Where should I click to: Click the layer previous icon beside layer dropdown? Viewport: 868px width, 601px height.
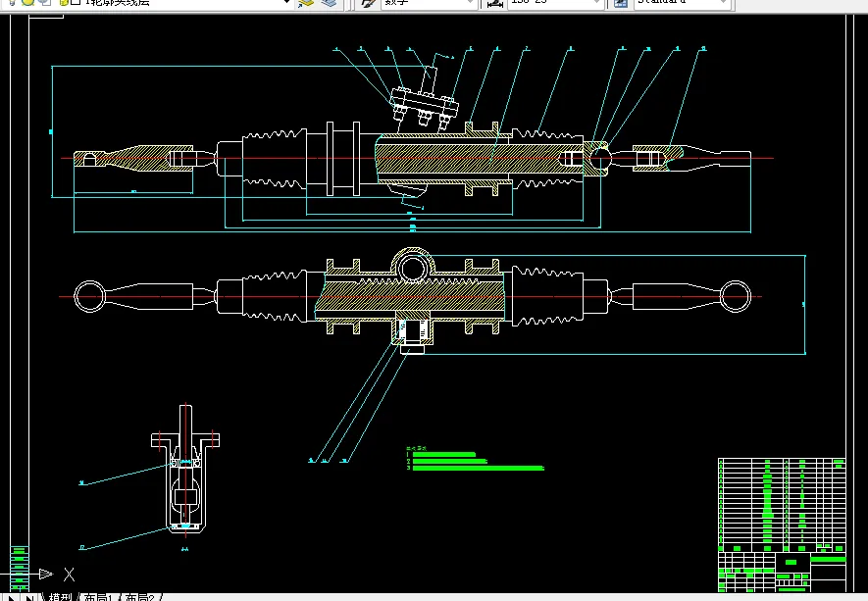coord(306,3)
